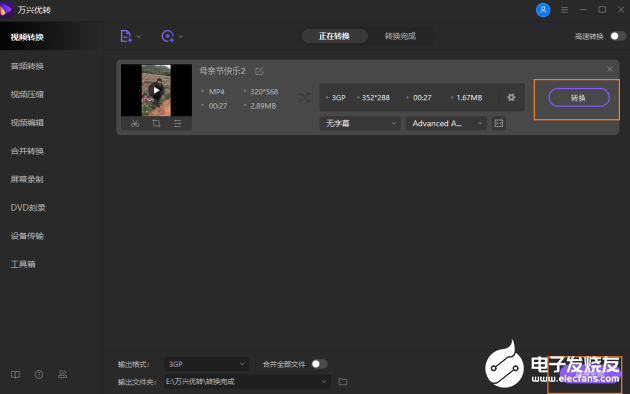Select 视频压缩 in the sidebar
630x394 pixels.
click(x=27, y=94)
